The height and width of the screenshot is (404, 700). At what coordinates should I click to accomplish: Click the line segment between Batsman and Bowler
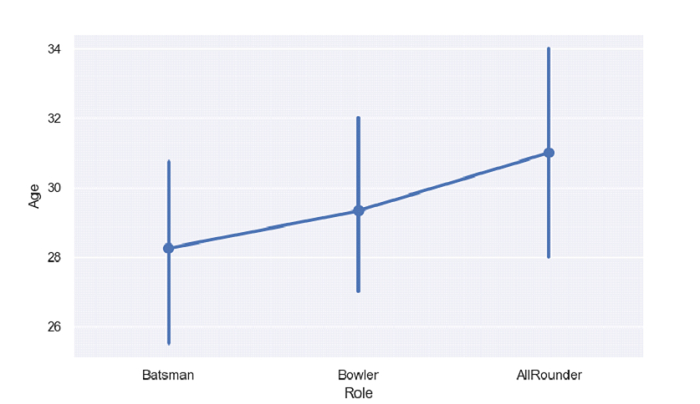tap(263, 230)
